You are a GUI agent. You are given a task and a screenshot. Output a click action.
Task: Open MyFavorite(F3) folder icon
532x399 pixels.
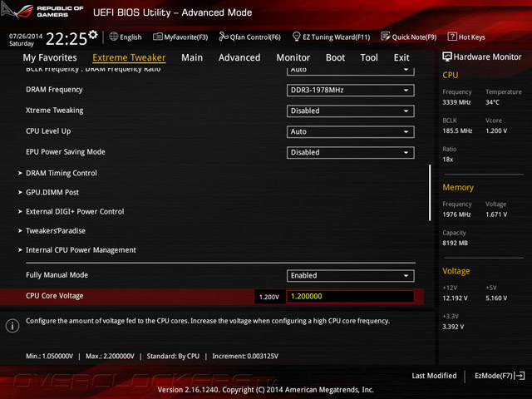[157, 37]
